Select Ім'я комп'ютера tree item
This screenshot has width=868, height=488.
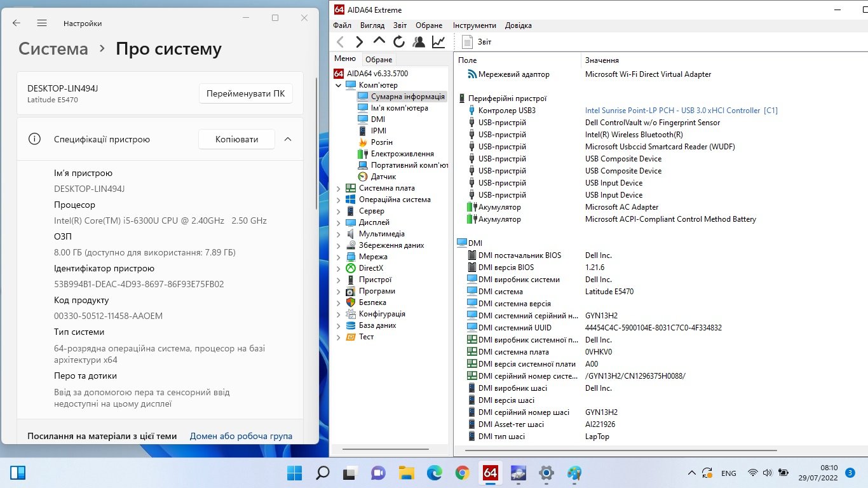click(x=400, y=108)
